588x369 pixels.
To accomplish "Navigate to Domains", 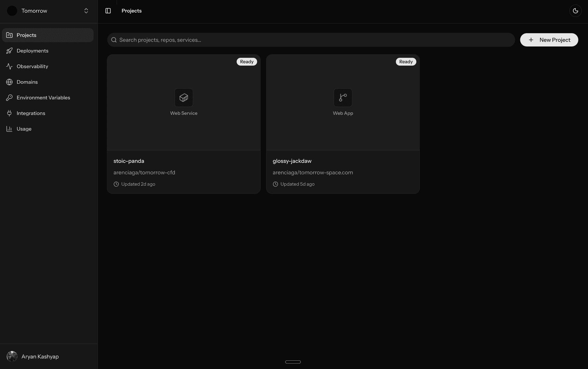I will point(48,82).
